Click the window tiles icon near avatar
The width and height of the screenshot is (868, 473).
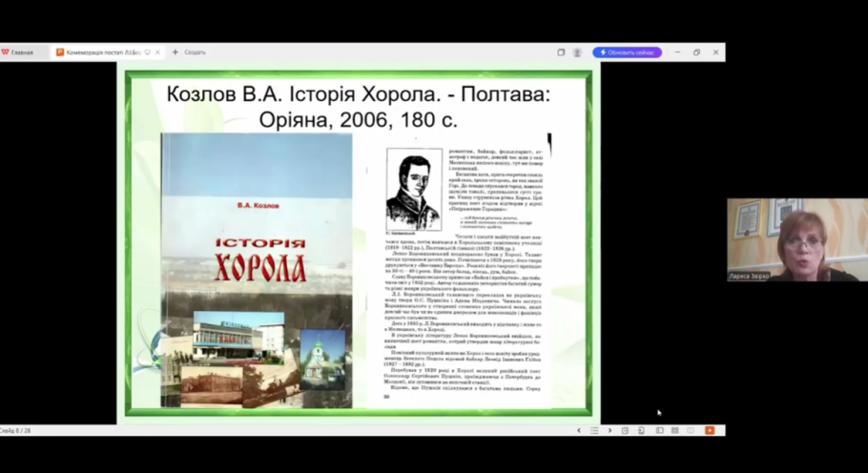[561, 52]
